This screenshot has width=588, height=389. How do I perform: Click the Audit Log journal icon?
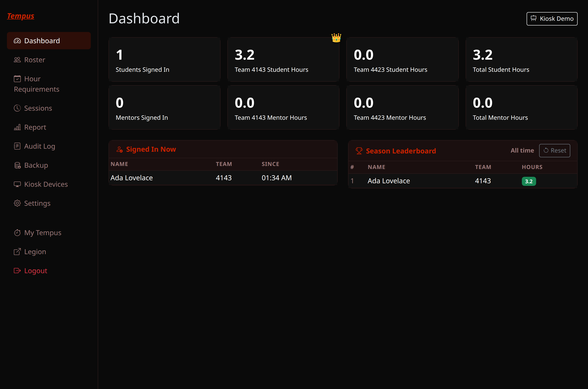point(17,146)
